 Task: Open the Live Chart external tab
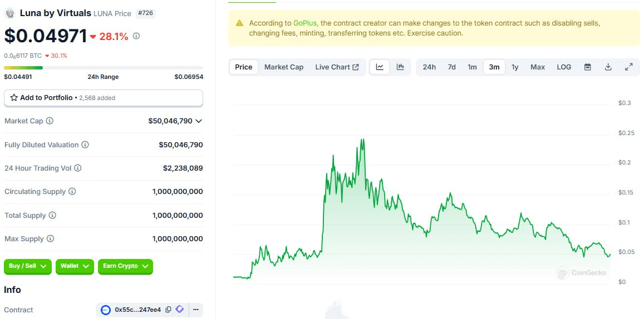[x=337, y=67]
